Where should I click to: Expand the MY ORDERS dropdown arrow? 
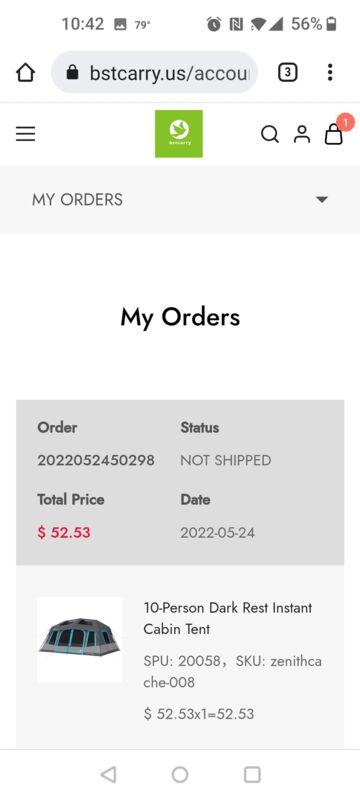tap(322, 199)
